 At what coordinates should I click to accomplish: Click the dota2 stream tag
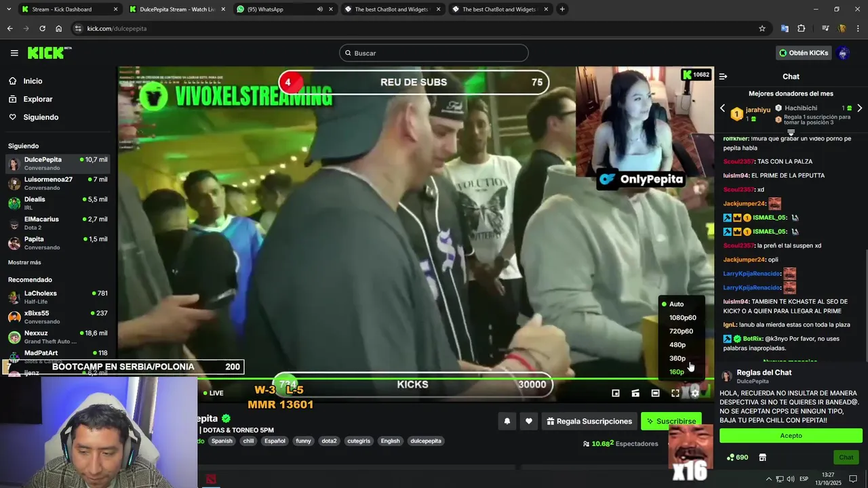(x=329, y=441)
